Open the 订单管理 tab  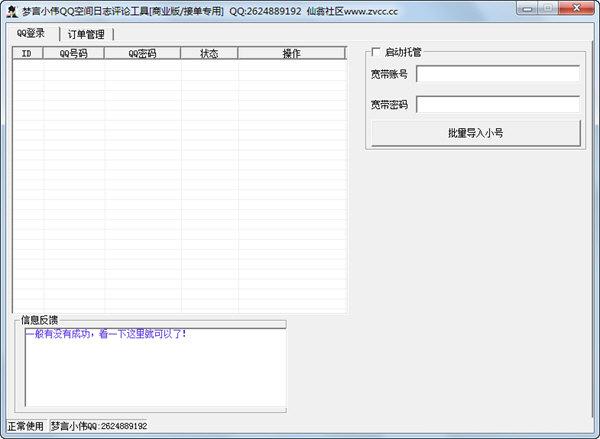pyautogui.click(x=85, y=34)
